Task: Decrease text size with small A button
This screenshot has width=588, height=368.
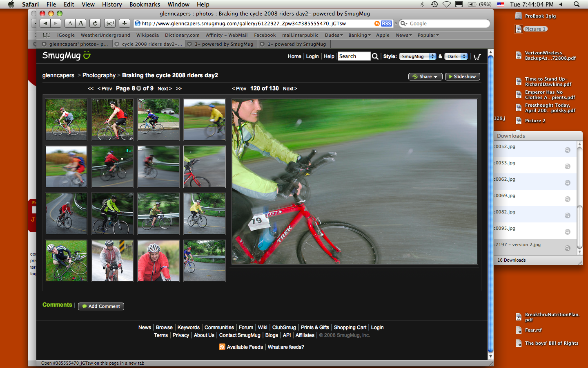Action: point(70,23)
